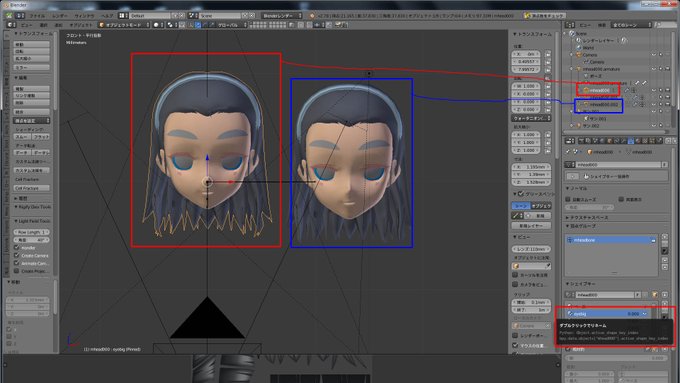680x383 pixels.
Task: Adjust the レンズ 110mm value slider
Action: pyautogui.click(x=531, y=249)
